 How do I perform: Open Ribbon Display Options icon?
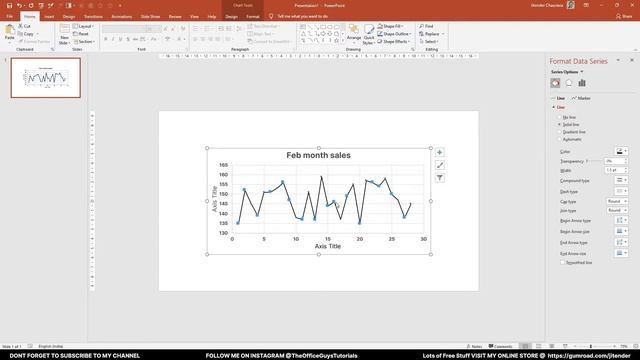pos(586,5)
